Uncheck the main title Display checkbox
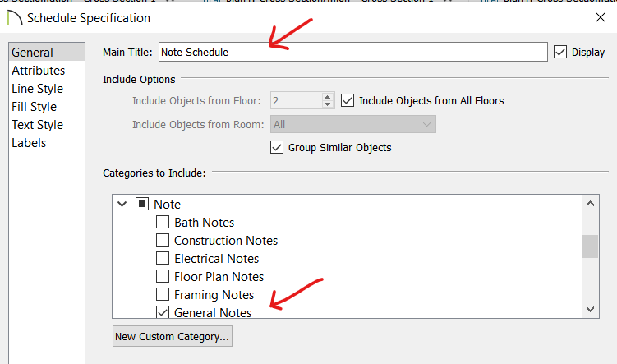Viewport: 617px width, 364px height. pyautogui.click(x=560, y=52)
